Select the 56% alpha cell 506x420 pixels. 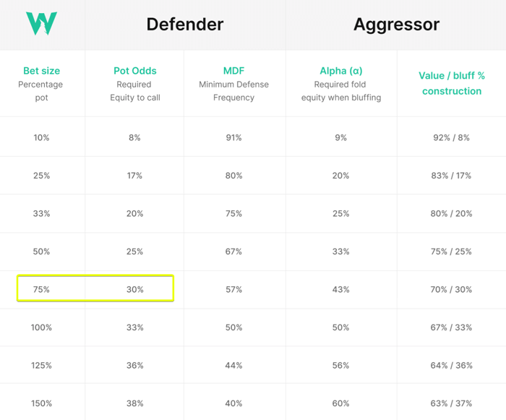pos(340,366)
